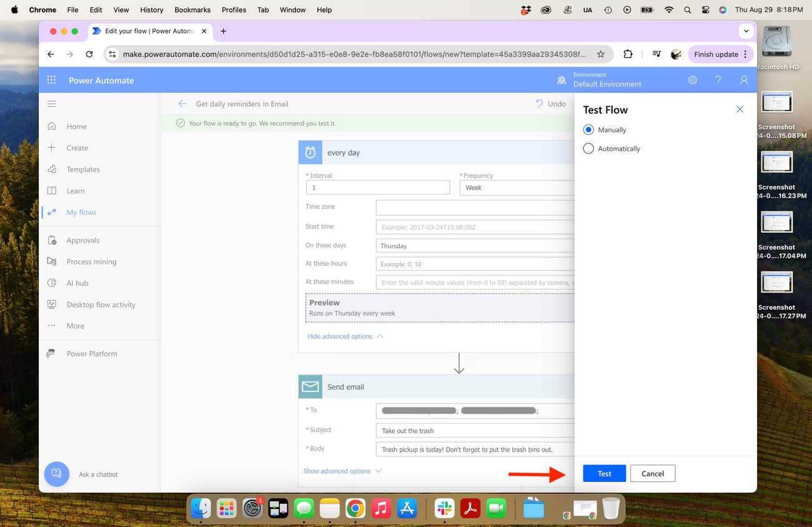The image size is (812, 527).
Task: Click the To recipients field
Action: point(475,411)
